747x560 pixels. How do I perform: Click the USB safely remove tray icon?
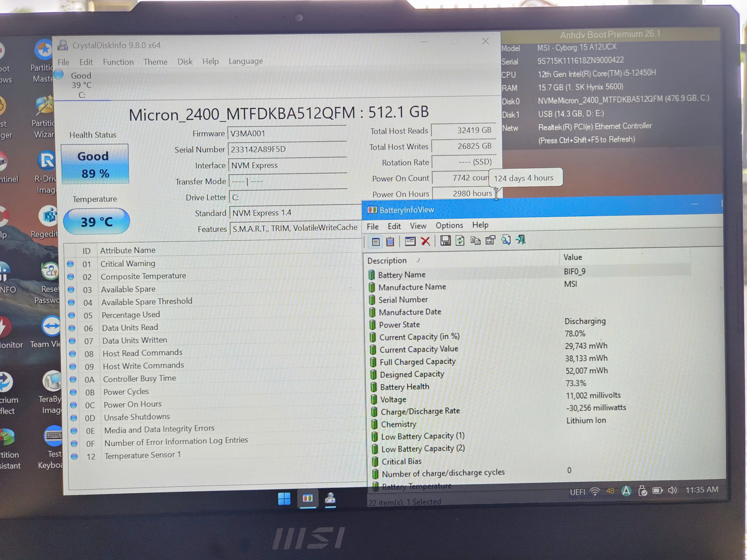(643, 491)
